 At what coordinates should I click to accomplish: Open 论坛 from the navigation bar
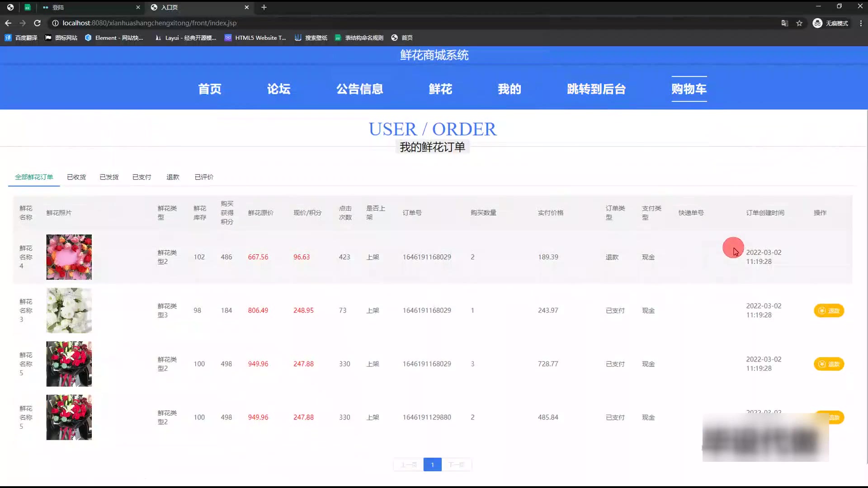click(278, 89)
